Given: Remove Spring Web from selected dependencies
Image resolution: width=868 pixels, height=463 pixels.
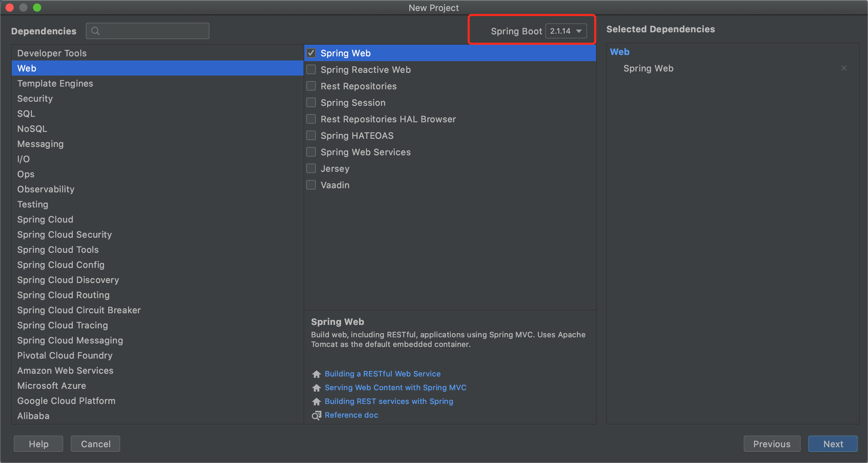Looking at the screenshot, I should coord(844,68).
